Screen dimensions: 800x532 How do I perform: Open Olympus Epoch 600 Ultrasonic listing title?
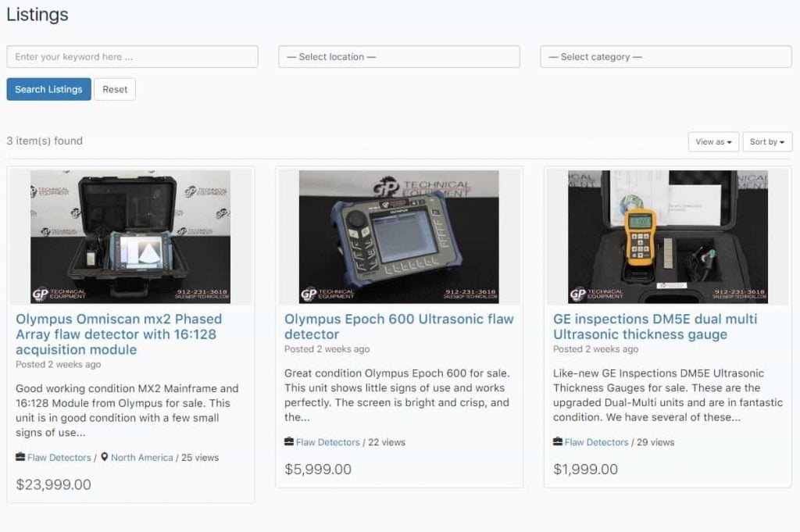tap(399, 327)
